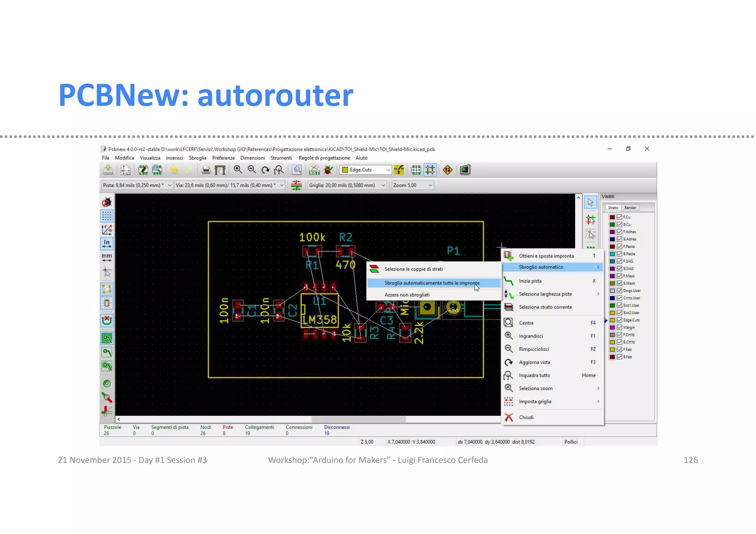The image size is (756, 534).
Task: Switch units to inches
Action: click(x=107, y=244)
